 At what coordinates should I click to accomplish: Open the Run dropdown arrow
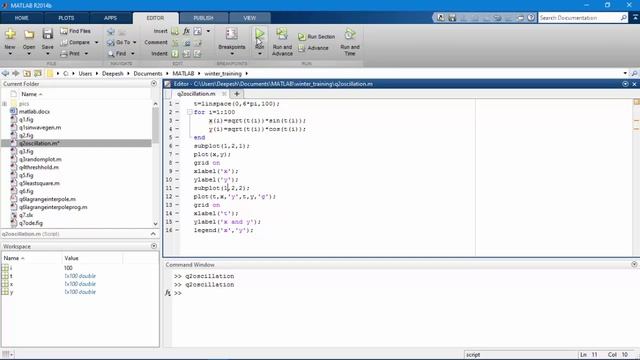(260, 54)
